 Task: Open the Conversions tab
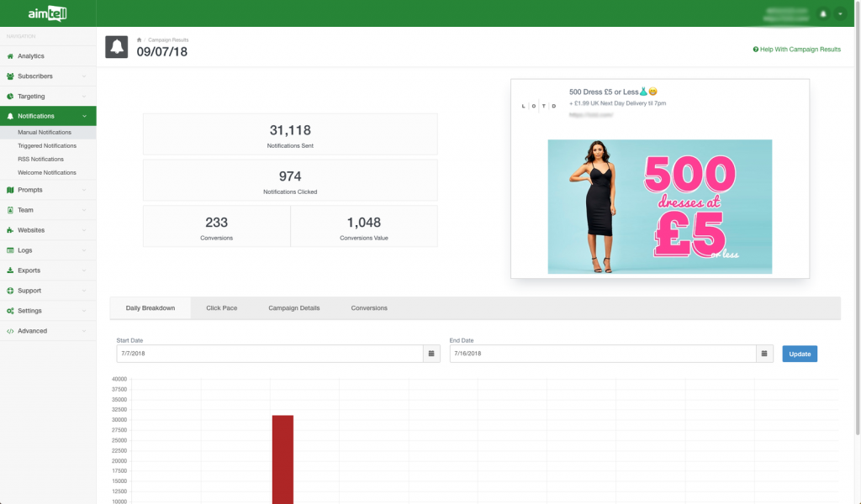click(368, 307)
